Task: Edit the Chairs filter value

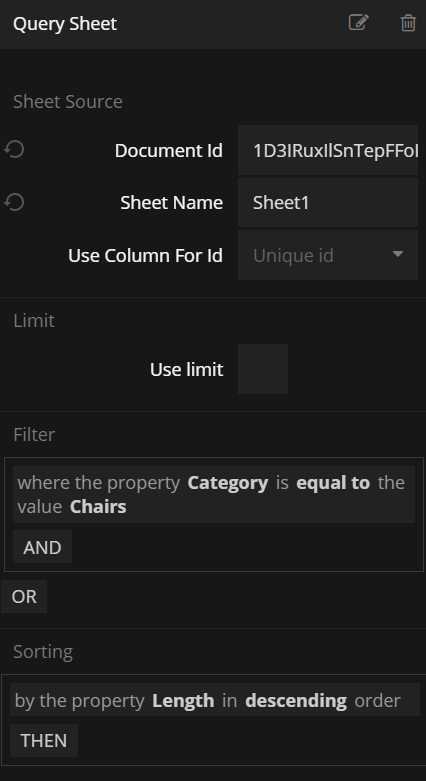Action: tap(98, 507)
